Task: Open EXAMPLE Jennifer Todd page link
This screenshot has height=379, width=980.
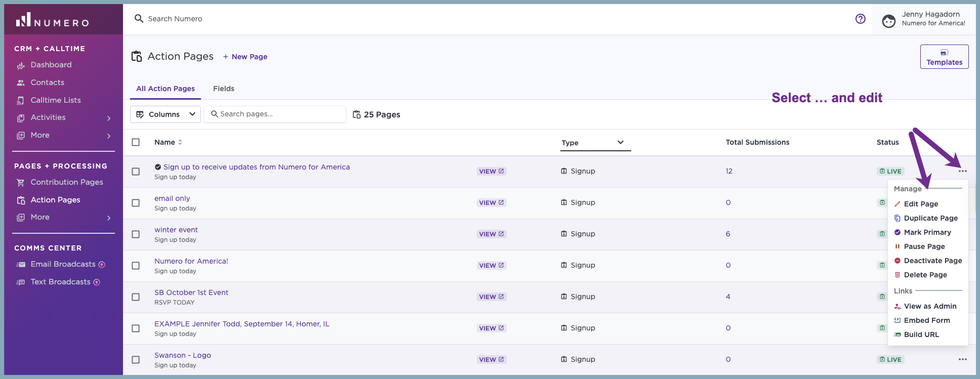Action: click(x=242, y=324)
